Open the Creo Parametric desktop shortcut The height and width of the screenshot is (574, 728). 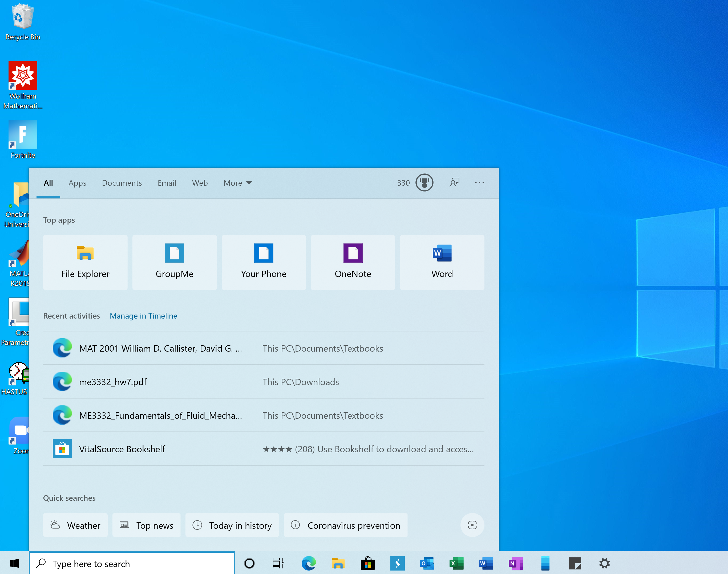tap(15, 322)
